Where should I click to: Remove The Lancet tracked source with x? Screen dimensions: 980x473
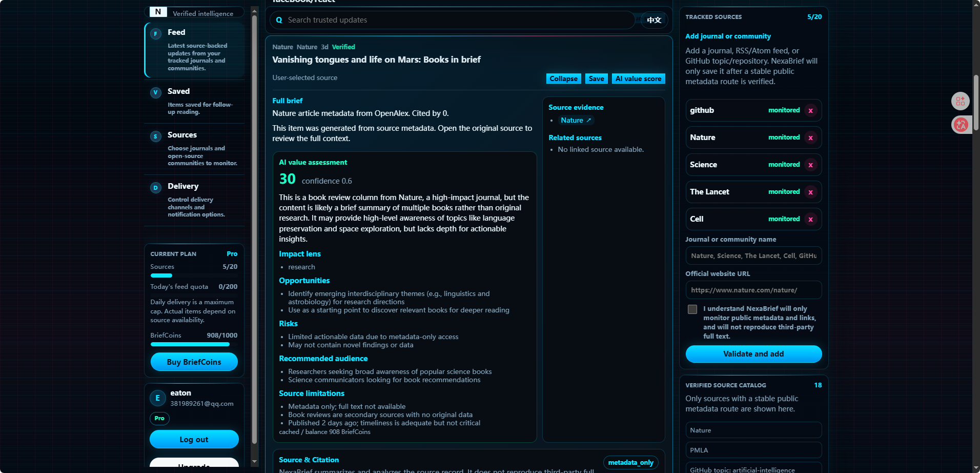pos(810,192)
